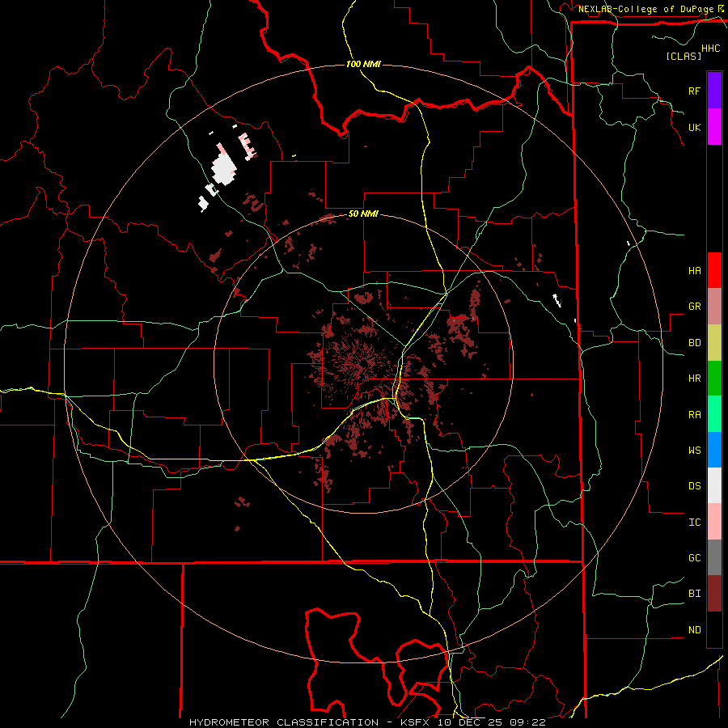Click the BD legend label

coord(694,343)
